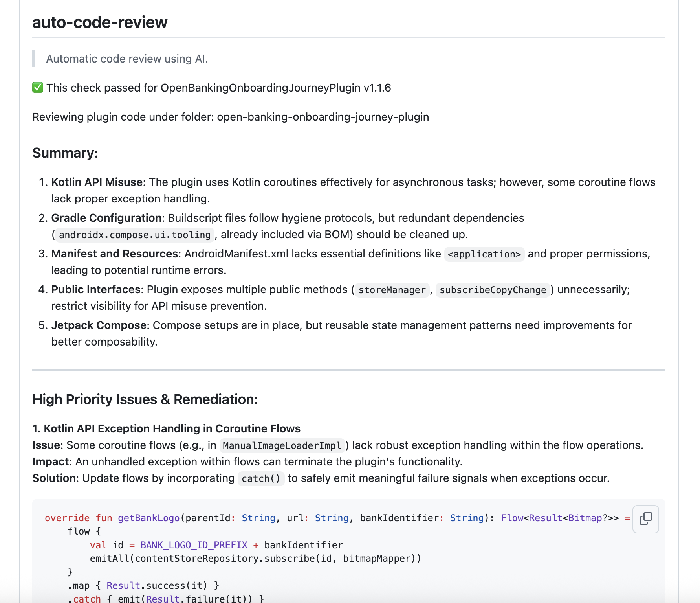
Task: Click the green check mark emoji
Action: (x=37, y=87)
